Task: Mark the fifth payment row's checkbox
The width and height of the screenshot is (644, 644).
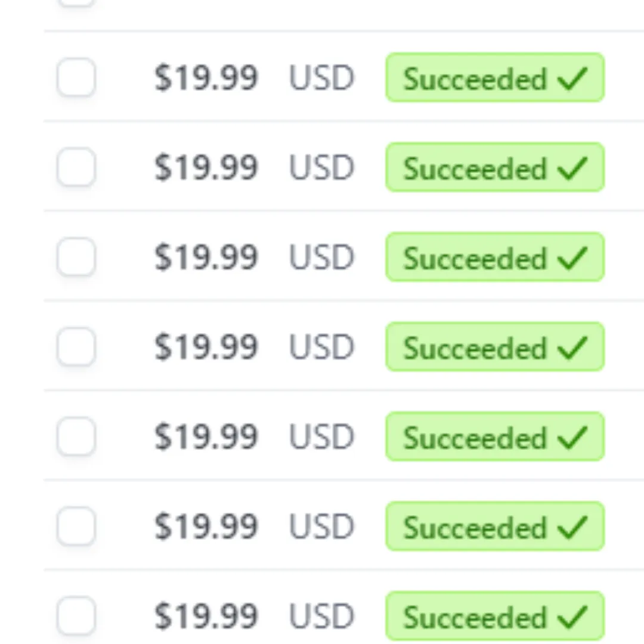Action: [76, 436]
